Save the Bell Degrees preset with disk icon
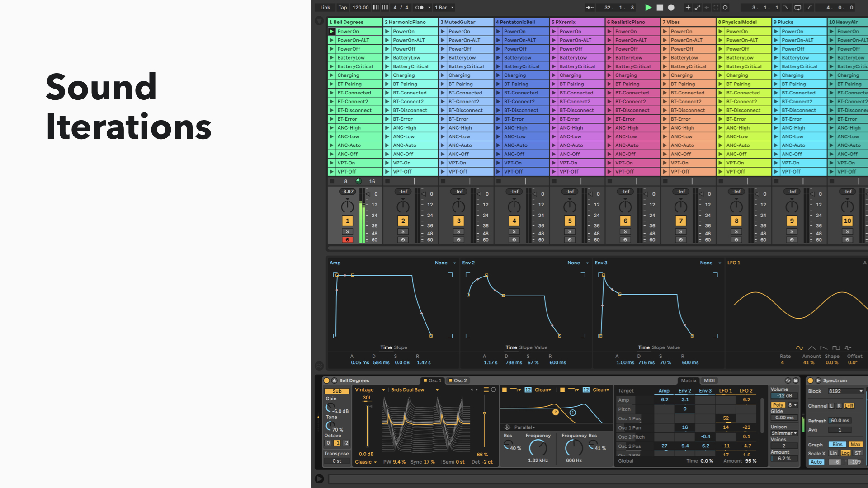Screen dimensions: 868x488 pyautogui.click(x=796, y=380)
